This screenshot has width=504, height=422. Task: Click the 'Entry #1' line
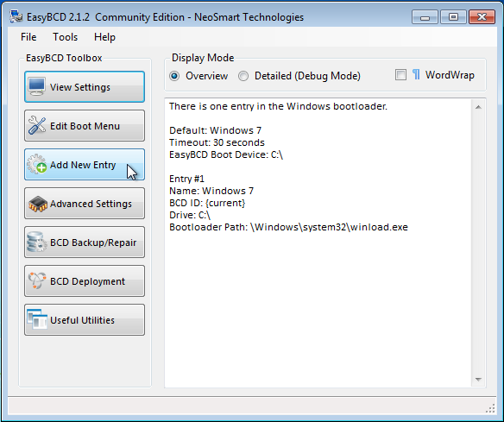[186, 179]
